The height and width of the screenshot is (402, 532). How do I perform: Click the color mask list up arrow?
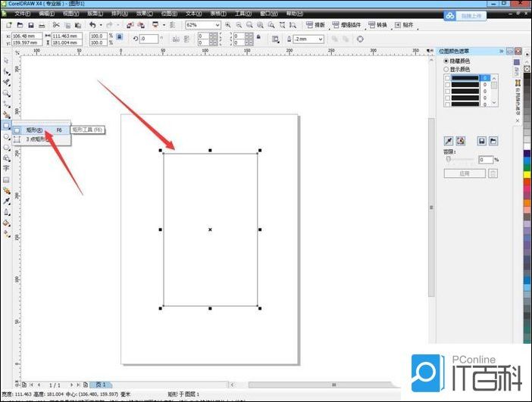coord(494,78)
